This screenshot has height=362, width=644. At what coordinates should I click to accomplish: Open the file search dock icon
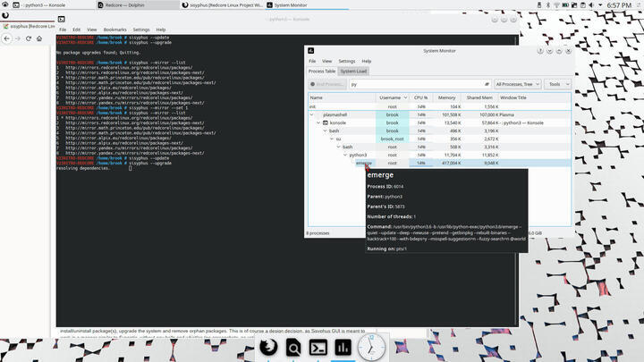click(x=293, y=348)
